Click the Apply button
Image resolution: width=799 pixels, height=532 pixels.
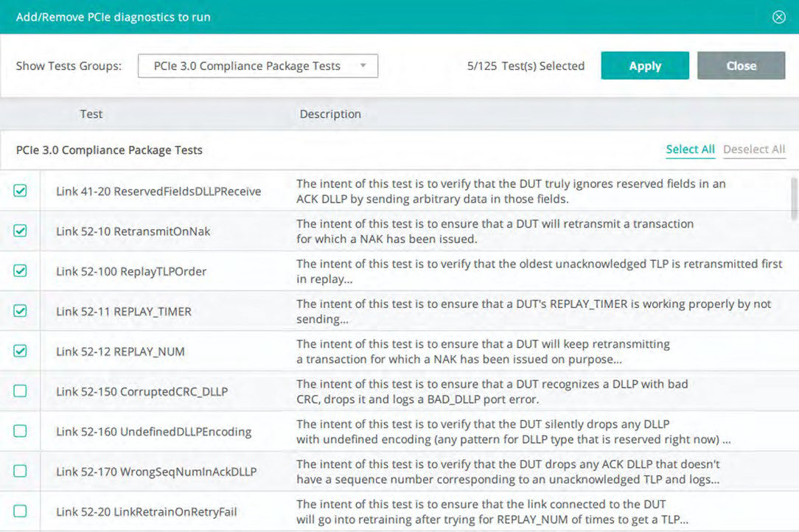click(645, 66)
